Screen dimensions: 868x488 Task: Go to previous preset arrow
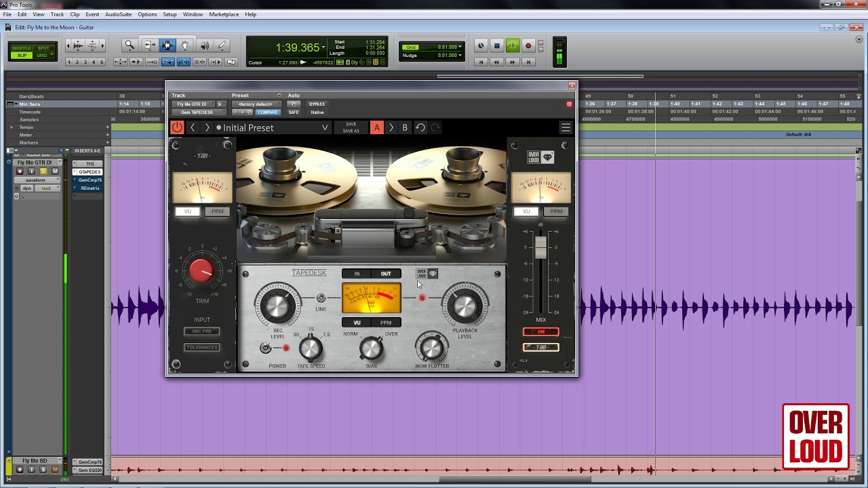tap(193, 127)
